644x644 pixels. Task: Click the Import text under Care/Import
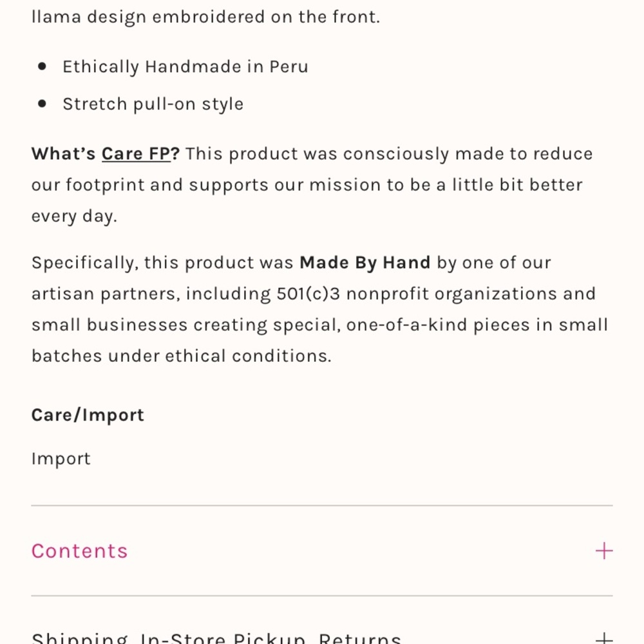point(61,459)
